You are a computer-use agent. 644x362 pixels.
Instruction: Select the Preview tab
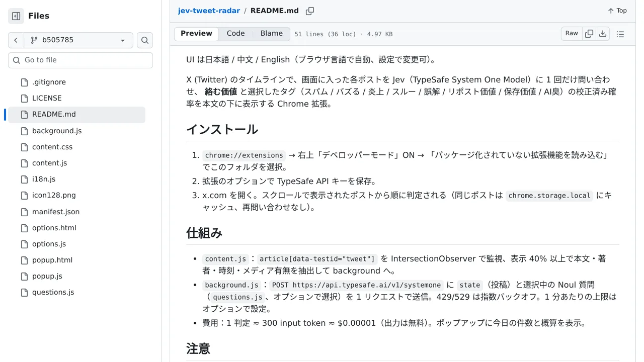tap(196, 34)
